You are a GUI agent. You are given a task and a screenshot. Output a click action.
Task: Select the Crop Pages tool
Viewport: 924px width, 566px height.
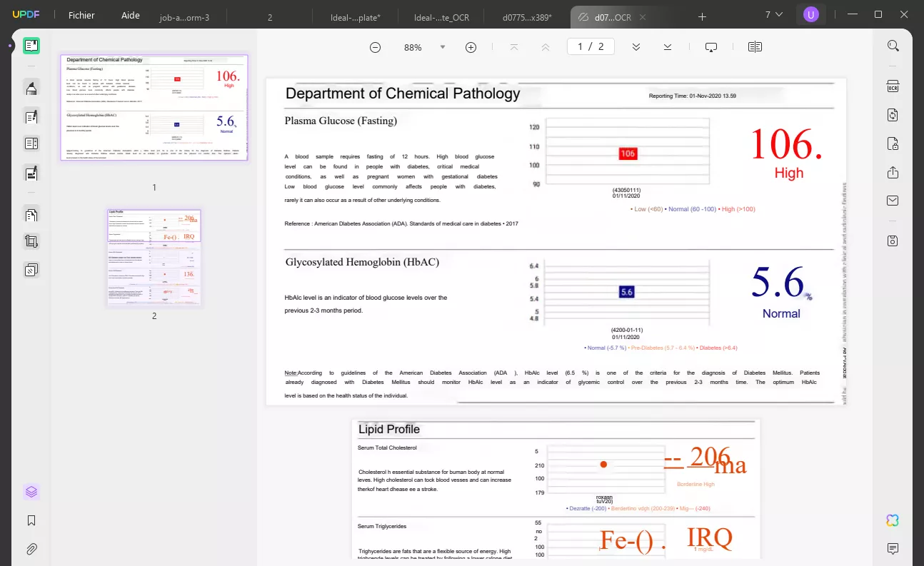point(31,241)
